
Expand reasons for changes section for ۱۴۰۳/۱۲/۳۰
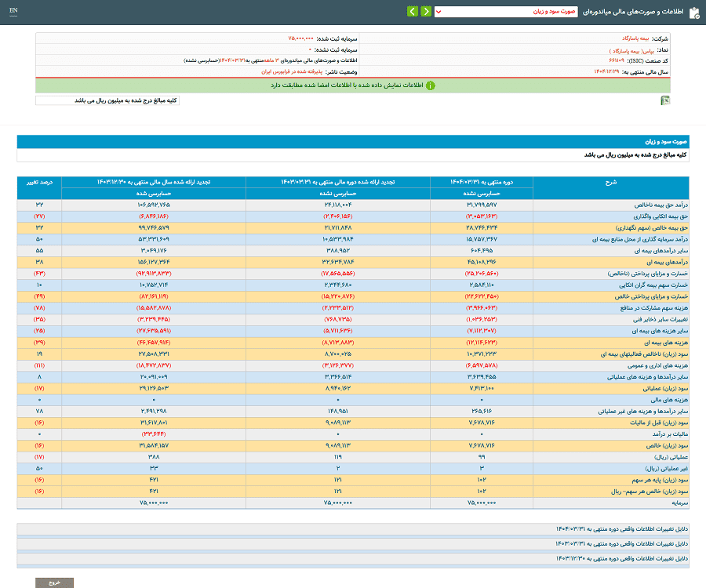click(353, 559)
